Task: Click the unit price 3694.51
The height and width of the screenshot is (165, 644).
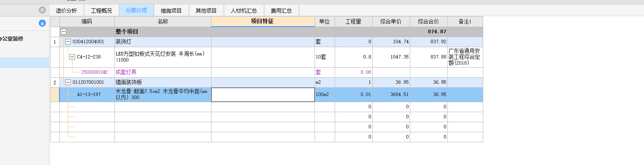Action: 391,95
